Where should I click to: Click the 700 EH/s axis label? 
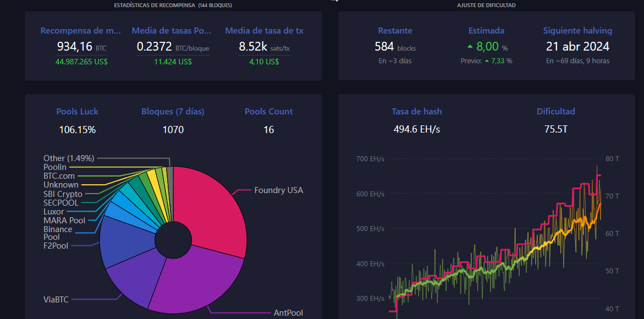point(371,158)
